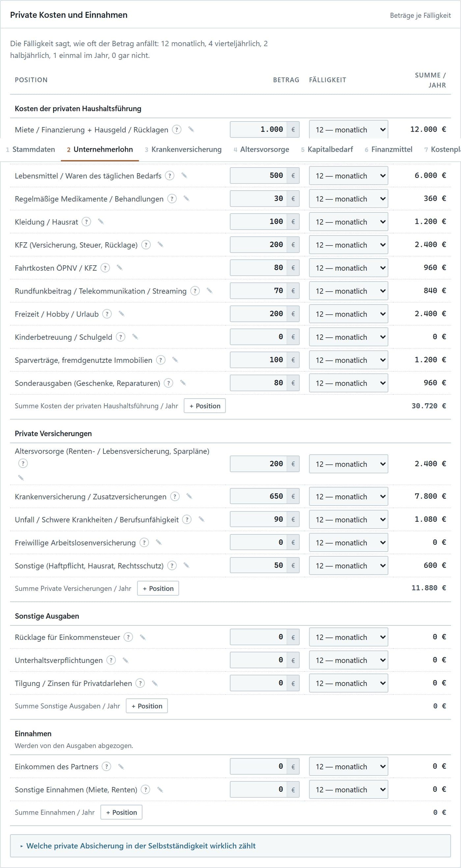The height and width of the screenshot is (868, 461).
Task: Add position under private Haushaltsführung
Action: pyautogui.click(x=204, y=406)
